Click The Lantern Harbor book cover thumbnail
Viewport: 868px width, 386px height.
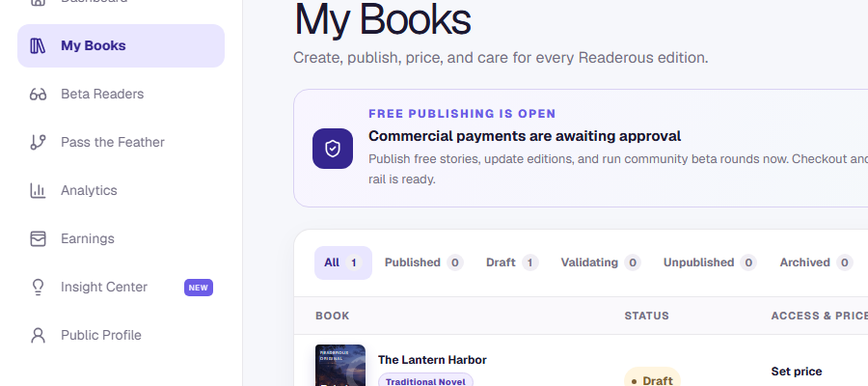tap(340, 366)
